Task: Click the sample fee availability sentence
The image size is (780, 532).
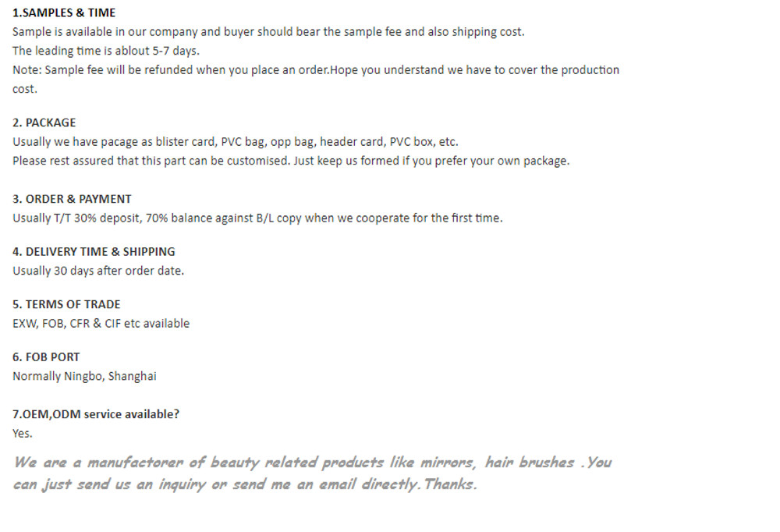Action: click(x=268, y=32)
